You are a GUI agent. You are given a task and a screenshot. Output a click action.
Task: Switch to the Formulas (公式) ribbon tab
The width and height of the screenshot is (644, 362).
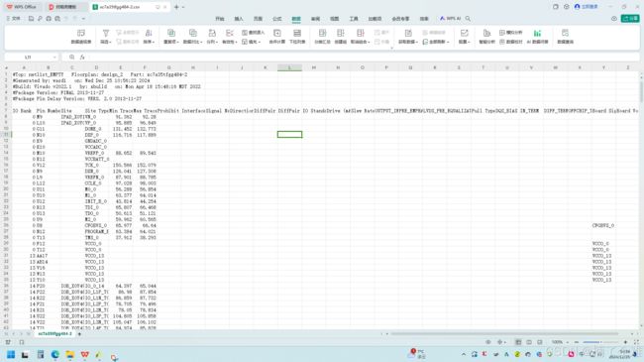[277, 19]
